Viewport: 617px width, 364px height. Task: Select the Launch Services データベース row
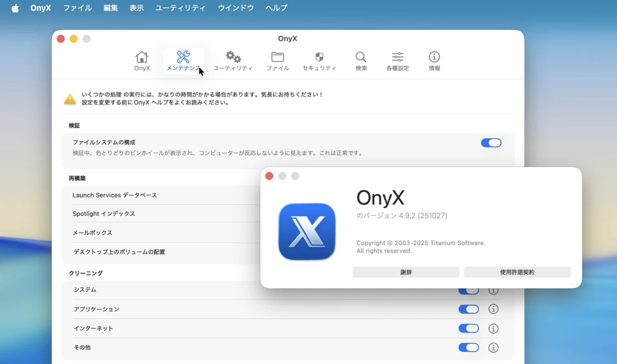point(115,195)
